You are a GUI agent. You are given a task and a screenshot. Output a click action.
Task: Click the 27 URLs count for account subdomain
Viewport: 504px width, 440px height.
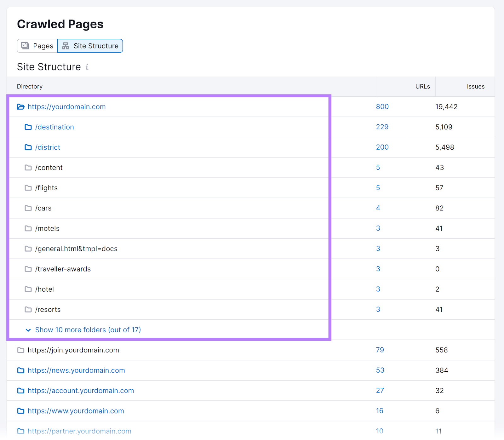380,391
